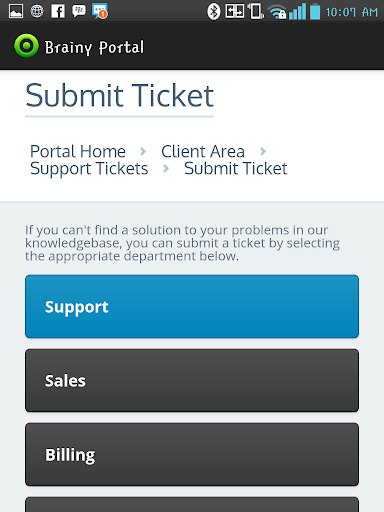Tap the phone vibrate mode status icon

pyautogui.click(x=256, y=11)
